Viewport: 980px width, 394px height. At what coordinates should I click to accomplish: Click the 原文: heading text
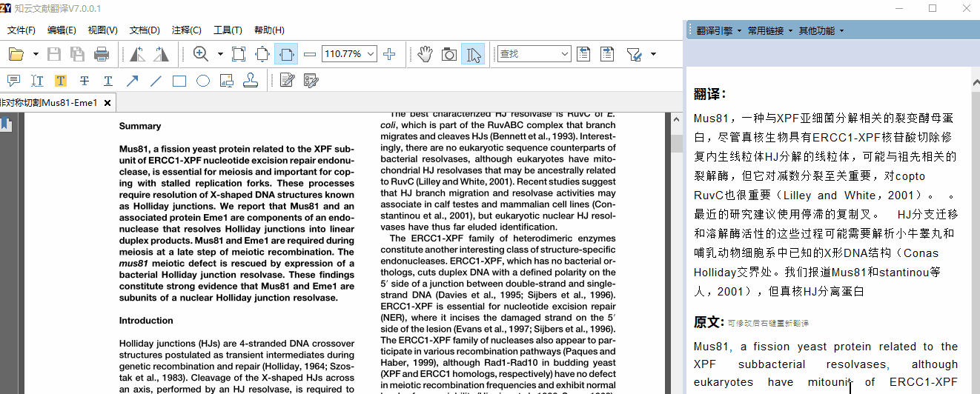[x=709, y=322]
